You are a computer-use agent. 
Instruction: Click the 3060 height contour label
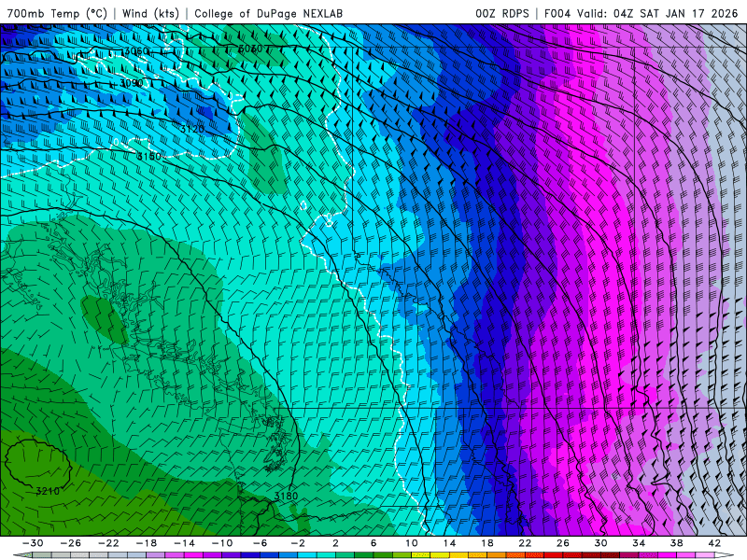pos(136,51)
